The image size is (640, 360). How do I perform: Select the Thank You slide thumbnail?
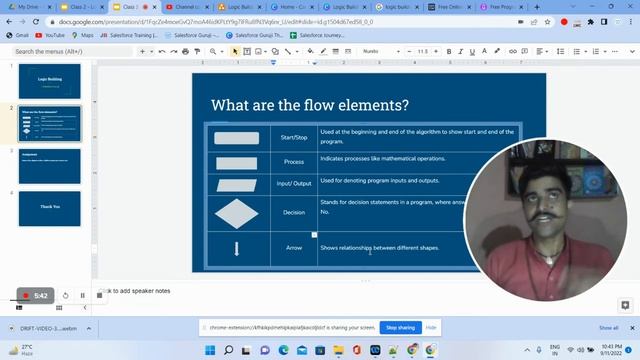click(49, 209)
